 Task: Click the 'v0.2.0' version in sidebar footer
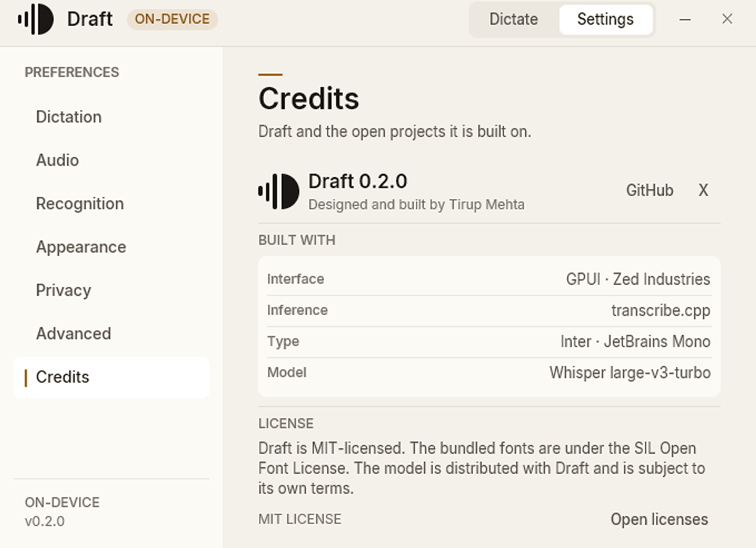point(44,521)
